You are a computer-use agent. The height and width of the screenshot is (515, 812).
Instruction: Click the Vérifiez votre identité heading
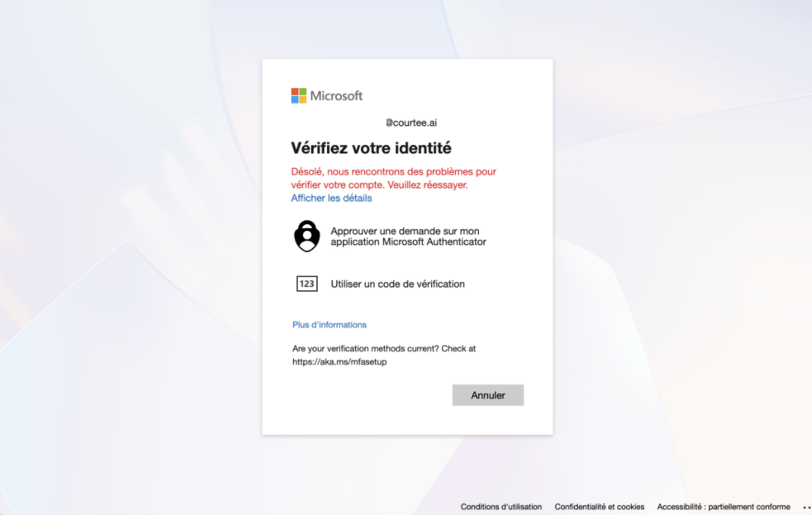tap(371, 148)
